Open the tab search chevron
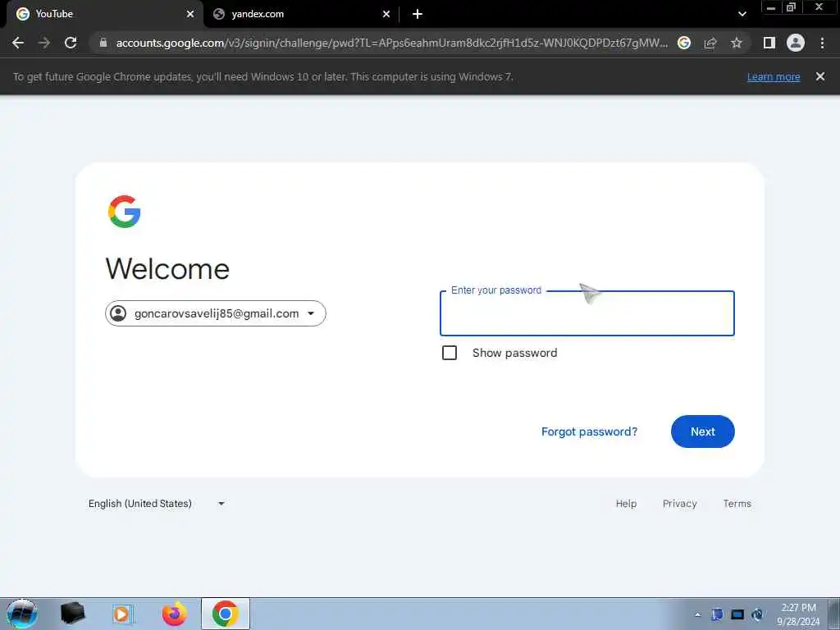 point(742,14)
